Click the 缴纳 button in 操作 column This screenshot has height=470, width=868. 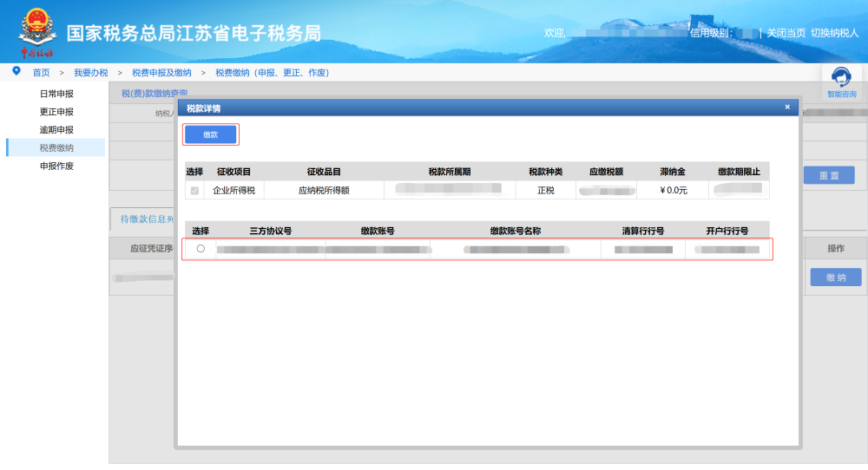835,277
